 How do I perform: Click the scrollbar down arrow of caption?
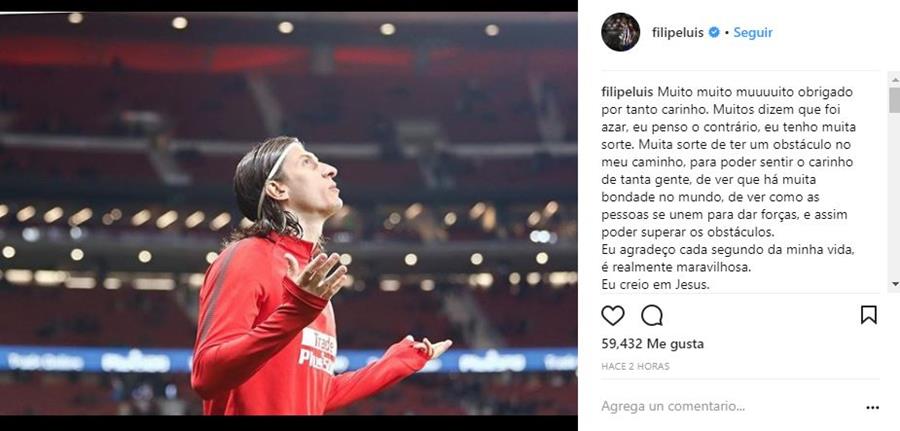coord(894,284)
